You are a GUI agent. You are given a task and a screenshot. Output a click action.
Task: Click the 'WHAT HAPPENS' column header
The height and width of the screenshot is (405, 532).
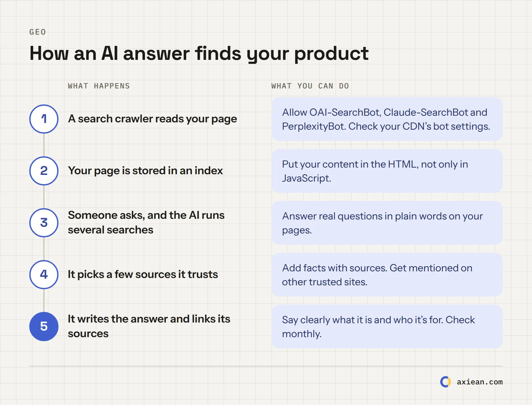(99, 86)
